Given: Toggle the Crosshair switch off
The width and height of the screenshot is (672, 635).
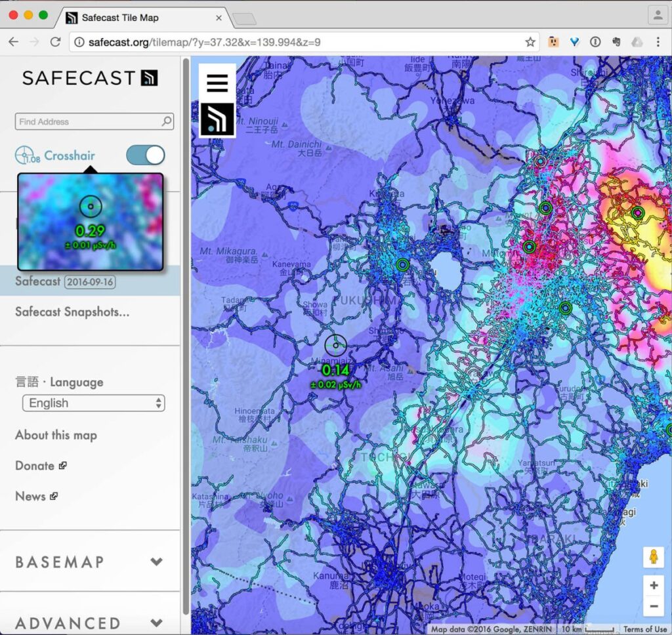Looking at the screenshot, I should point(146,155).
